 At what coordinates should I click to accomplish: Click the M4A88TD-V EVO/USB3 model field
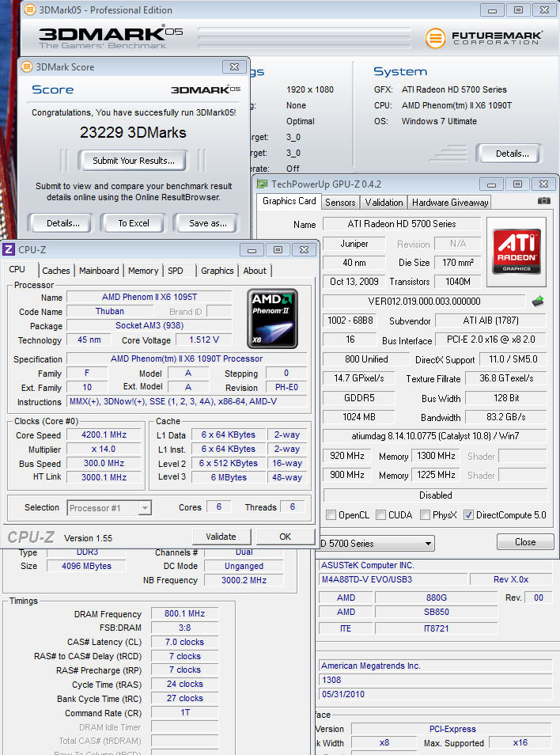(393, 579)
